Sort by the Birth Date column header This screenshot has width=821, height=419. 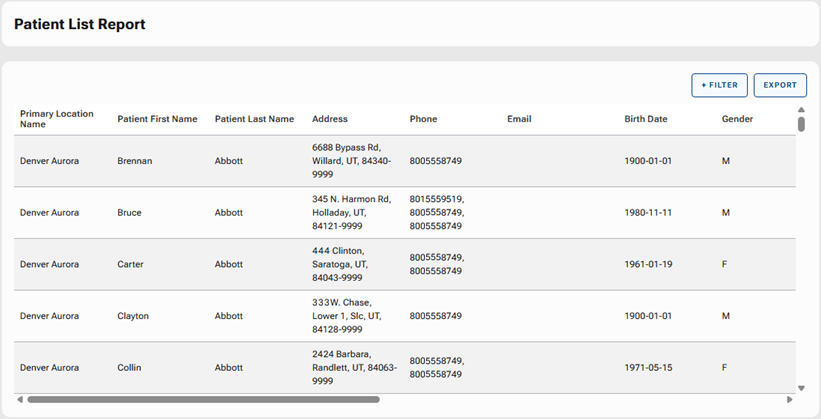pyautogui.click(x=645, y=119)
